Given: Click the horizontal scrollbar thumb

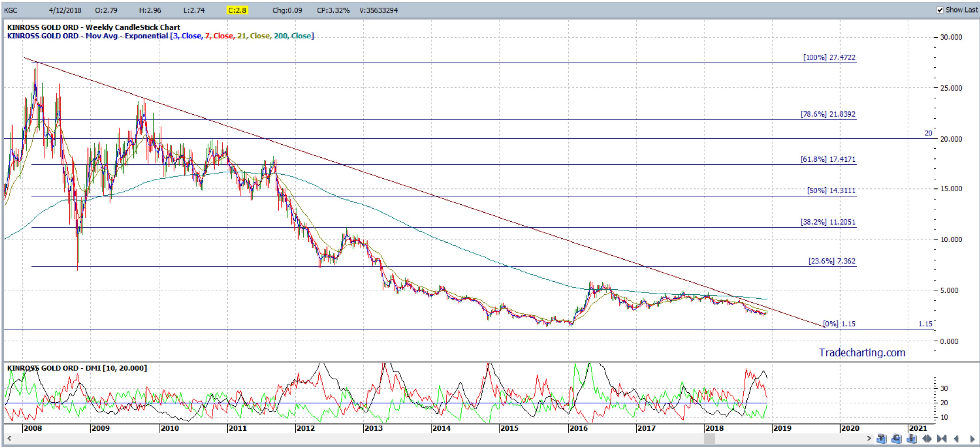Looking at the screenshot, I should tap(709, 439).
